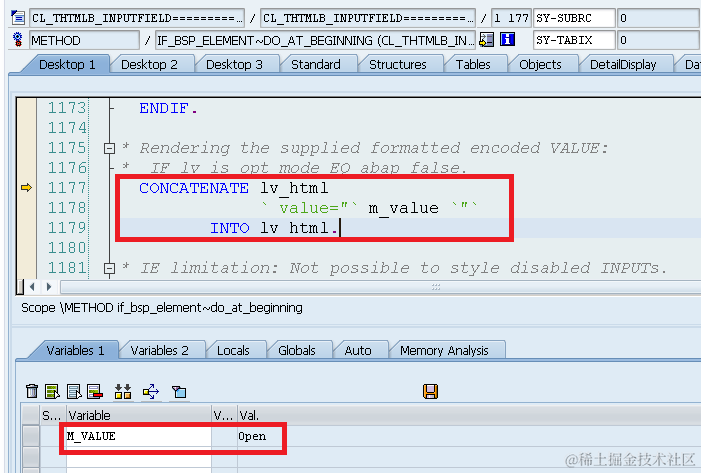Collapse the comment block at line 1181
Viewport: 701px width, 473px height.
pos(109,268)
